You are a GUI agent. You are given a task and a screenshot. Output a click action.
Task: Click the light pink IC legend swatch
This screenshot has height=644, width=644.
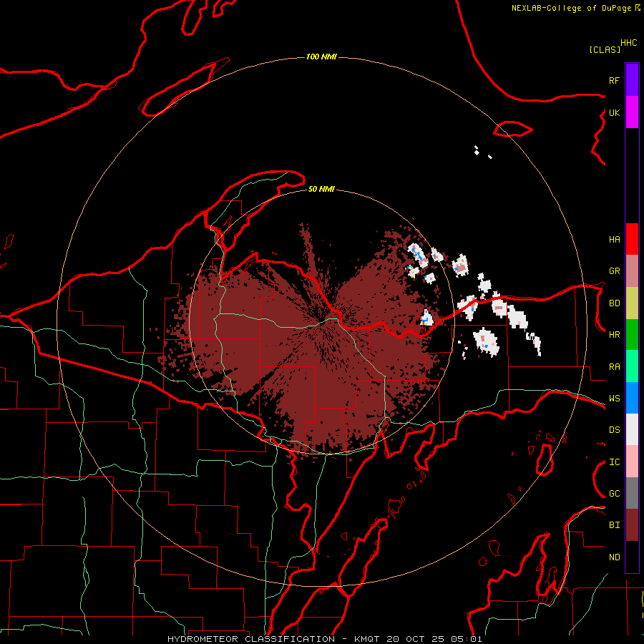pyautogui.click(x=632, y=462)
